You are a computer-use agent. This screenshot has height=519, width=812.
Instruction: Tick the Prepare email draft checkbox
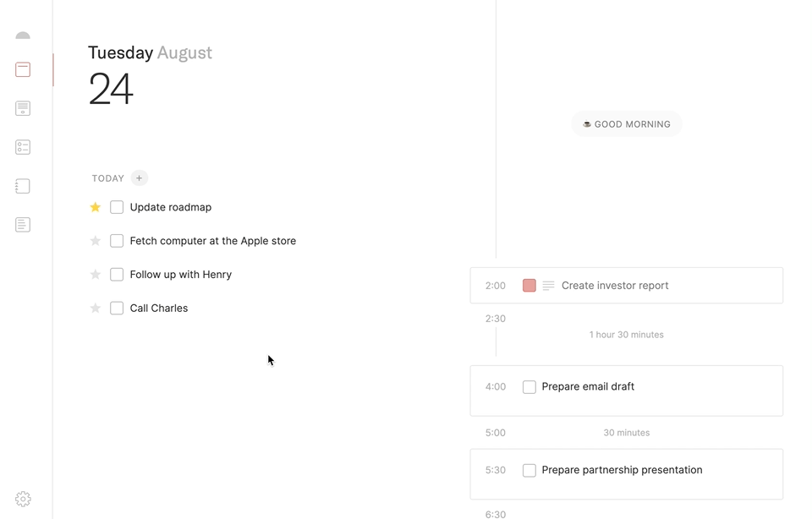529,387
